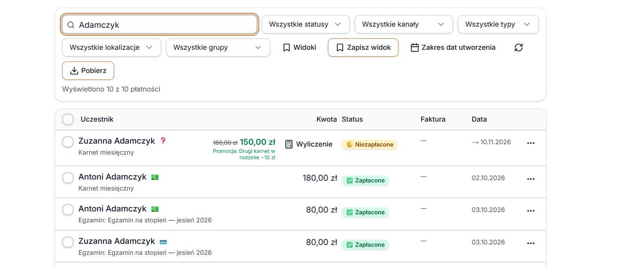This screenshot has width=644, height=267.
Task: Open three-dot menu for Antoni's 03.10.2026 exam payment
Action: click(x=531, y=211)
